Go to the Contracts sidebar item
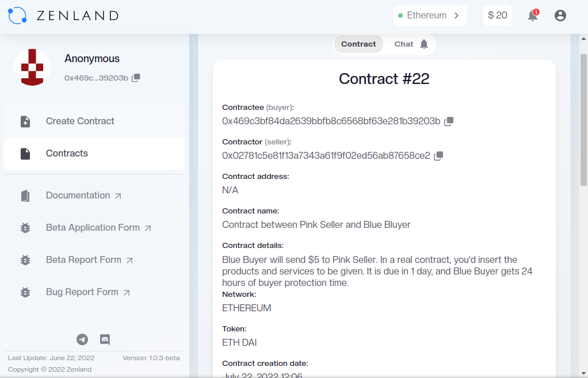Screen dimensions: 588x378 pos(94,154)
